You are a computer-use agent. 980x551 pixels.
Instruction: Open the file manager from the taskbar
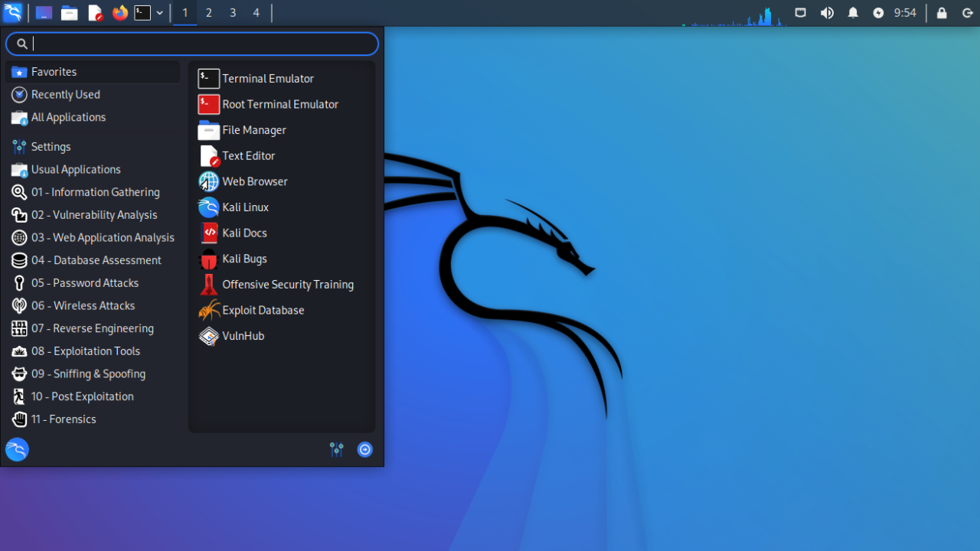pos(69,12)
